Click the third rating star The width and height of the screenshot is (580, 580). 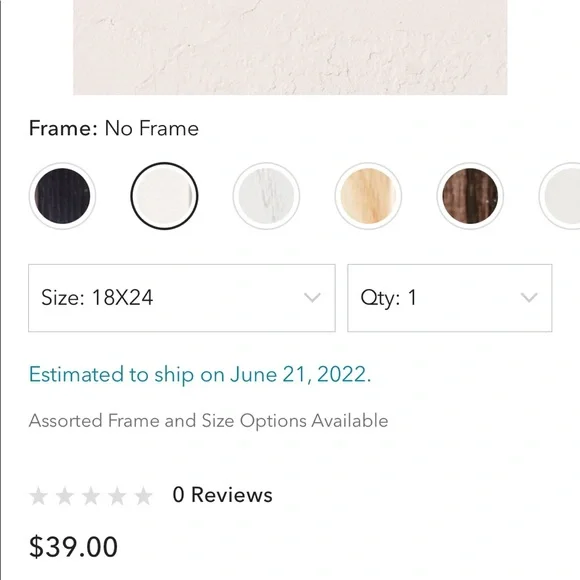[x=91, y=496]
